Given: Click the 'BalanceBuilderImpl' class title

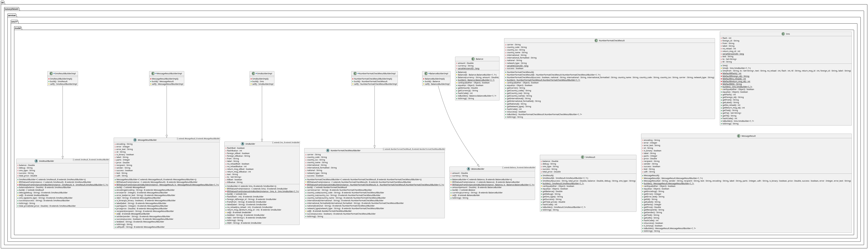Looking at the screenshot, I should pos(439,73).
